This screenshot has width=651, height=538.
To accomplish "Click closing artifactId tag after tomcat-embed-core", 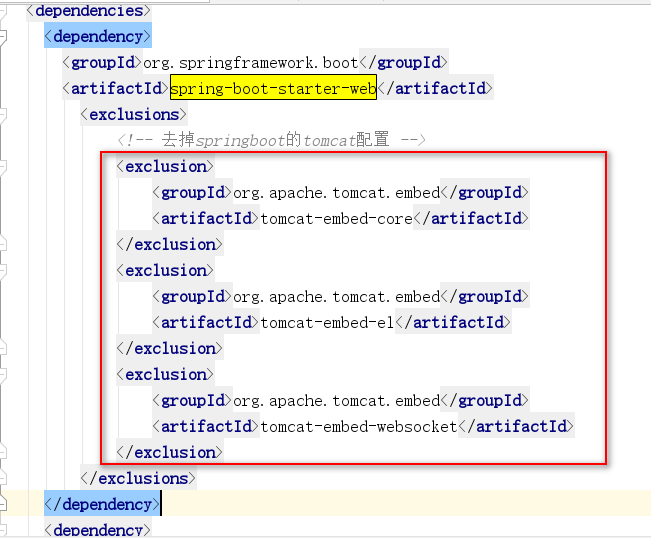I will pyautogui.click(x=472, y=219).
